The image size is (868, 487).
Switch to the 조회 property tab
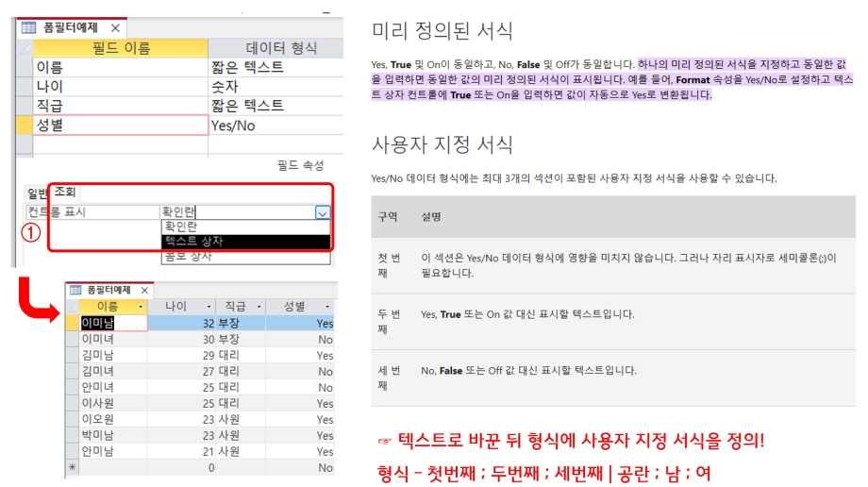pos(64,193)
